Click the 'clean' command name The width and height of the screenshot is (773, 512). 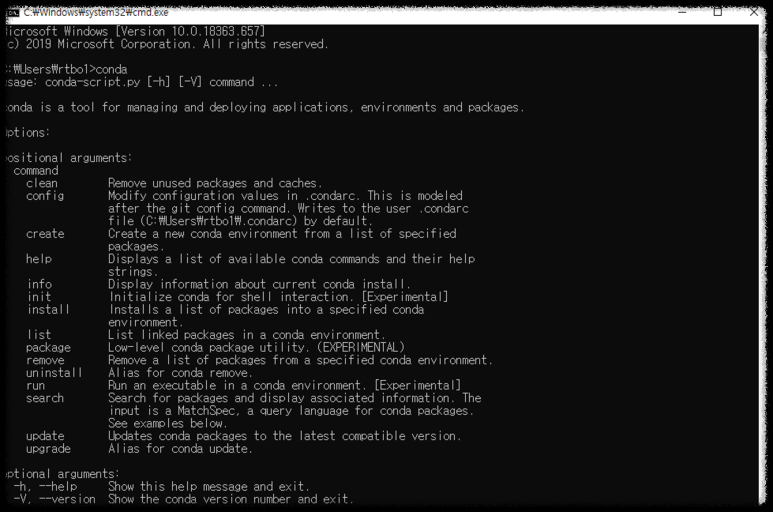click(42, 183)
